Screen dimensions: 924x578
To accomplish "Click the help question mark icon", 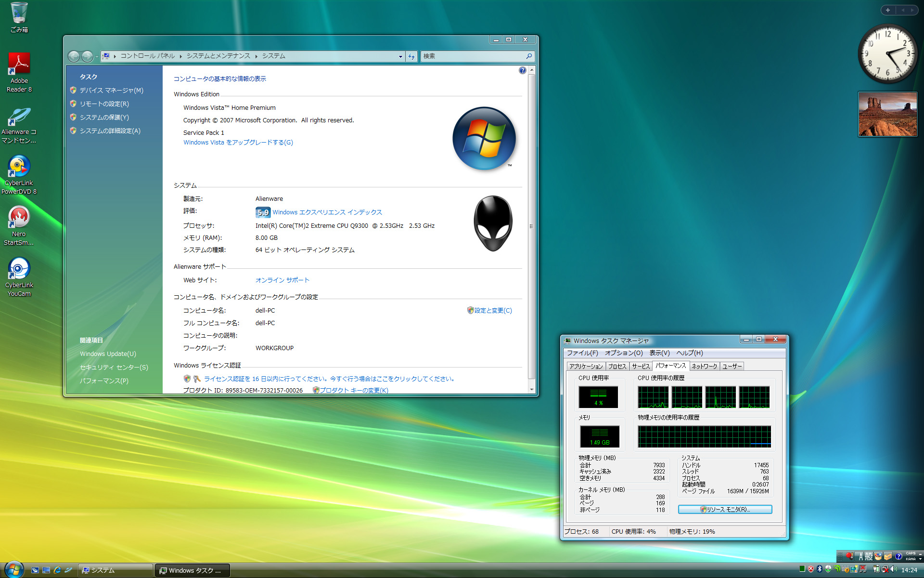I will pos(522,71).
